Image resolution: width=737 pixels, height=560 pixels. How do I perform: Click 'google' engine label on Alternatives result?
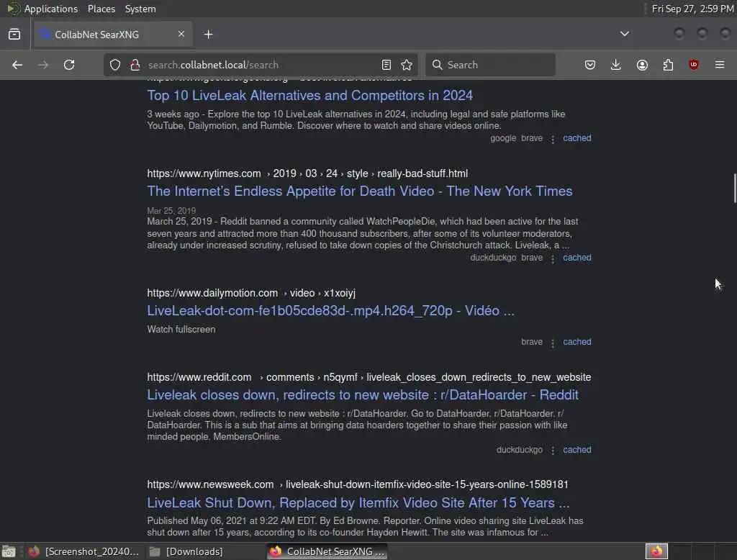pyautogui.click(x=503, y=138)
